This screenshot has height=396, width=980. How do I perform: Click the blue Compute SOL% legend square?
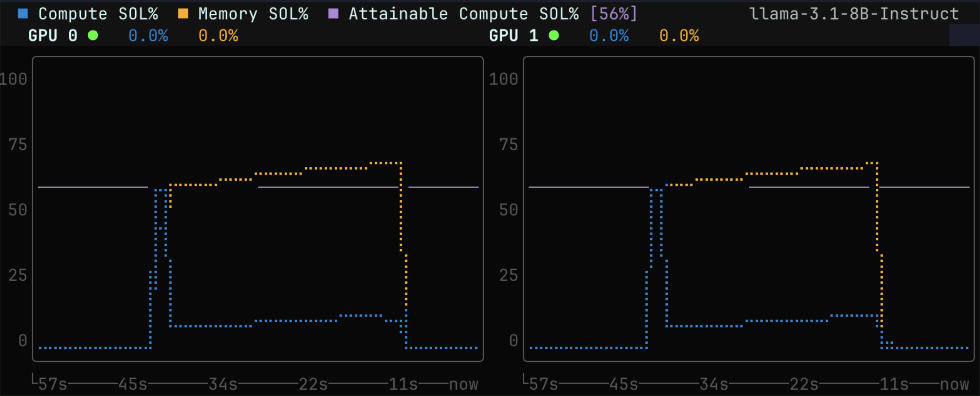[x=23, y=14]
